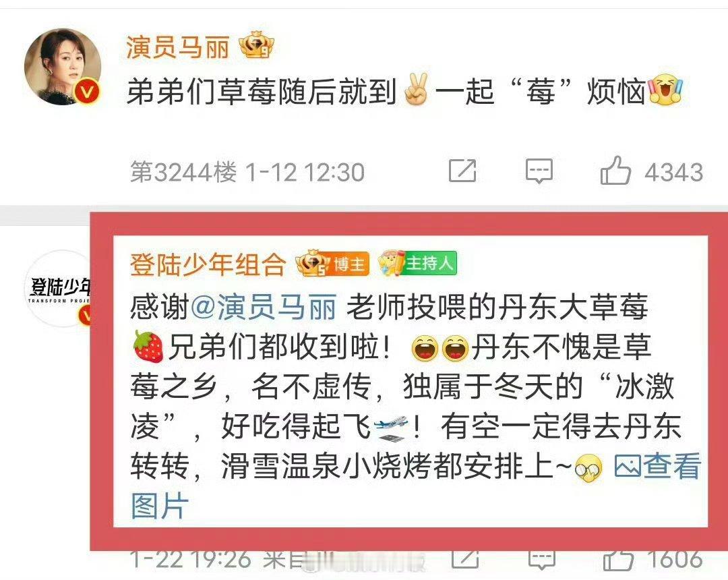Repost the 登陆少年组合 reply via share icon
Screen dimensions: 728x580
tap(464, 559)
